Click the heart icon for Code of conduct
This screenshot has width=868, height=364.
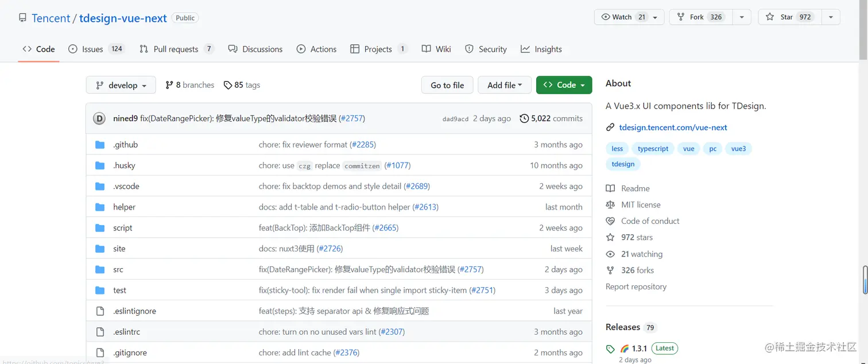click(610, 221)
